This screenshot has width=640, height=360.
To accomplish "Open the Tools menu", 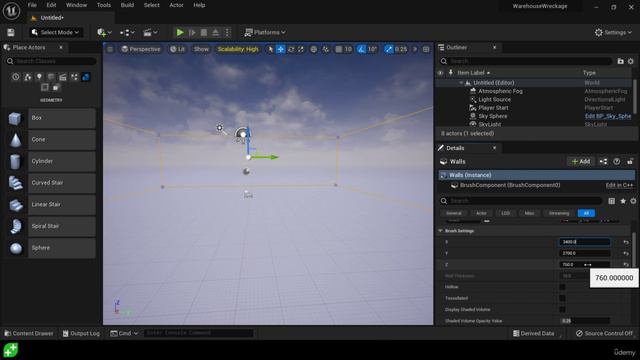I will coord(104,5).
